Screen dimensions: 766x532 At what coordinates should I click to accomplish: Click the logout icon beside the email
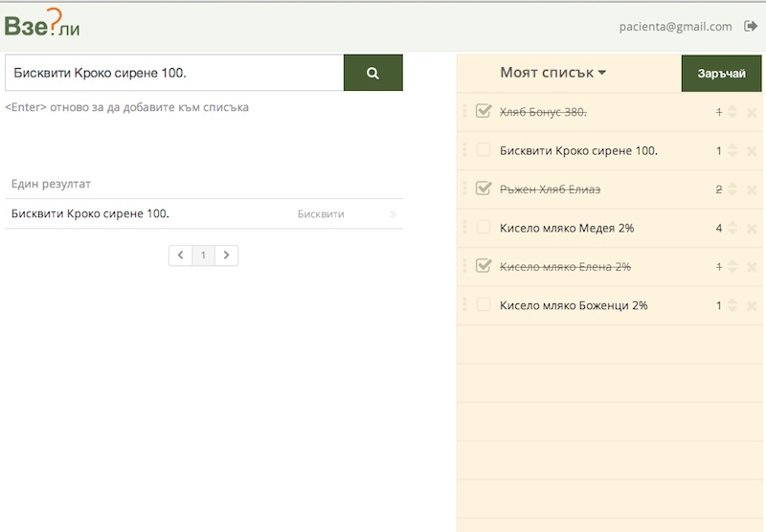[x=751, y=26]
